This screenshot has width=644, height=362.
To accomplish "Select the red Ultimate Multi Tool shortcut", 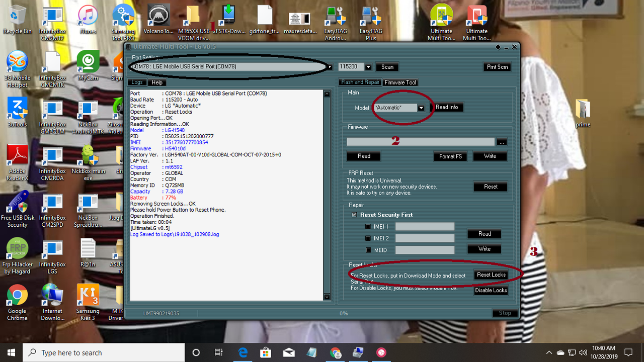I will (x=476, y=23).
